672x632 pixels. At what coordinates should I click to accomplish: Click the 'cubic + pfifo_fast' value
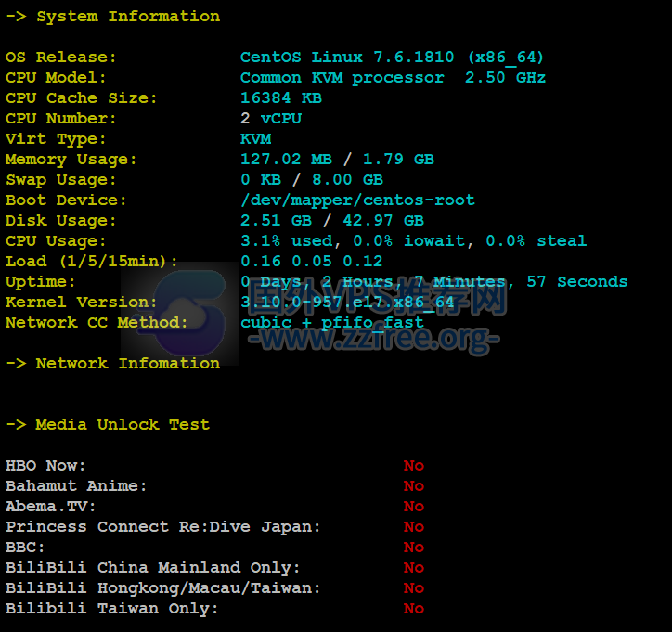click(x=332, y=323)
